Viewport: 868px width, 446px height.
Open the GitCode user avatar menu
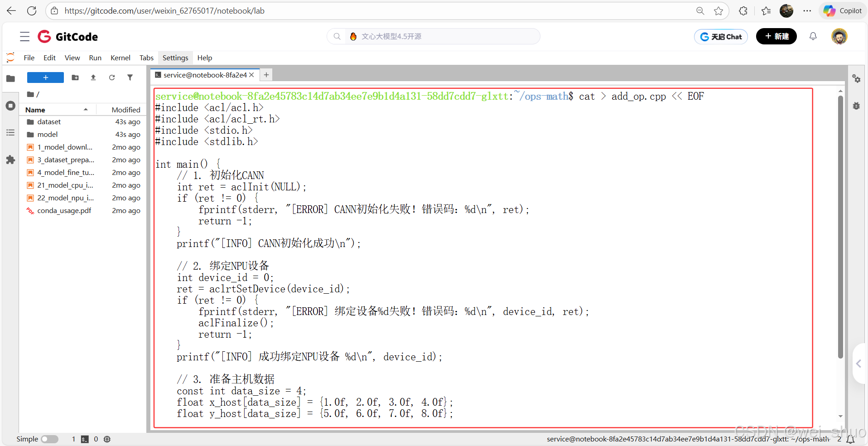(x=839, y=36)
